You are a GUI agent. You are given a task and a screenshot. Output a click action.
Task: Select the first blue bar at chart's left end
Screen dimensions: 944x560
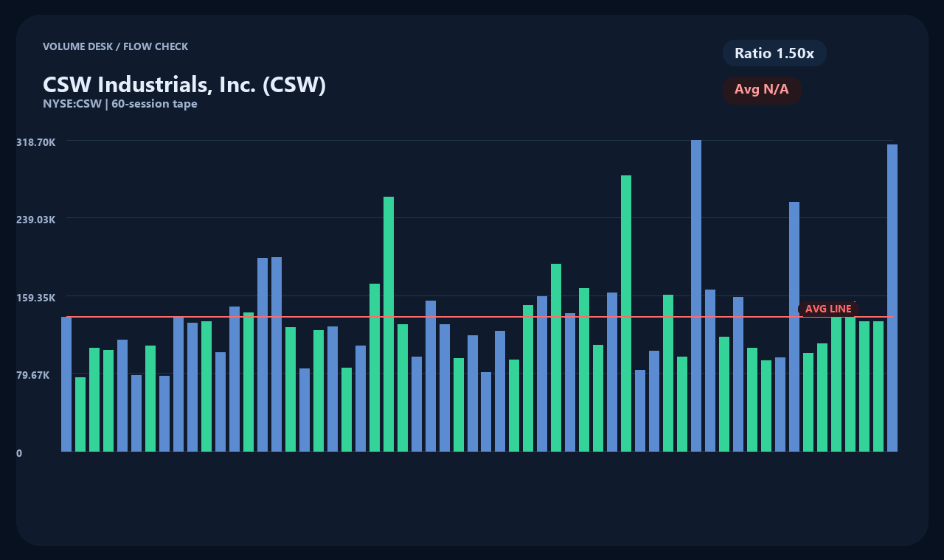click(66, 384)
